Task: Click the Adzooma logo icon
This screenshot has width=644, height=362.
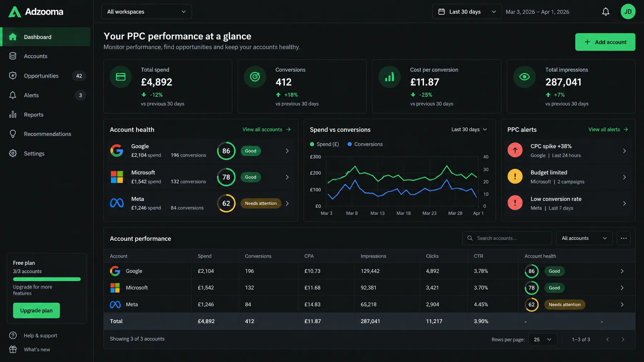Action: (x=15, y=12)
